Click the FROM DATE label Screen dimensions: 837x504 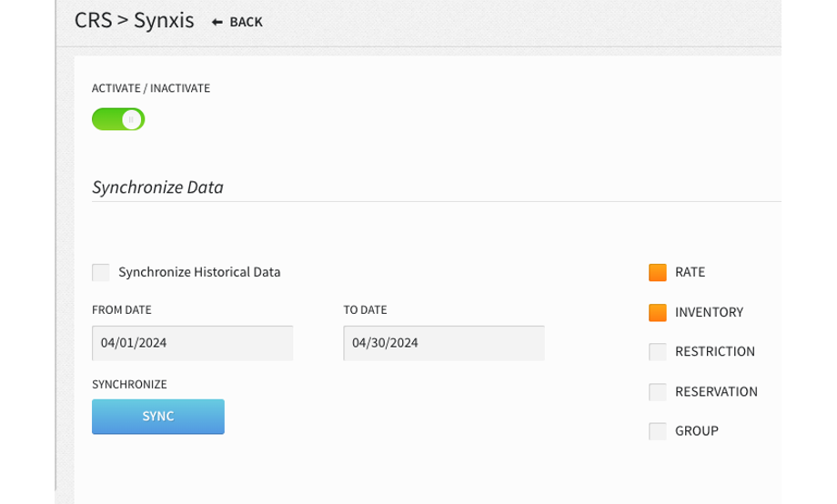point(122,309)
